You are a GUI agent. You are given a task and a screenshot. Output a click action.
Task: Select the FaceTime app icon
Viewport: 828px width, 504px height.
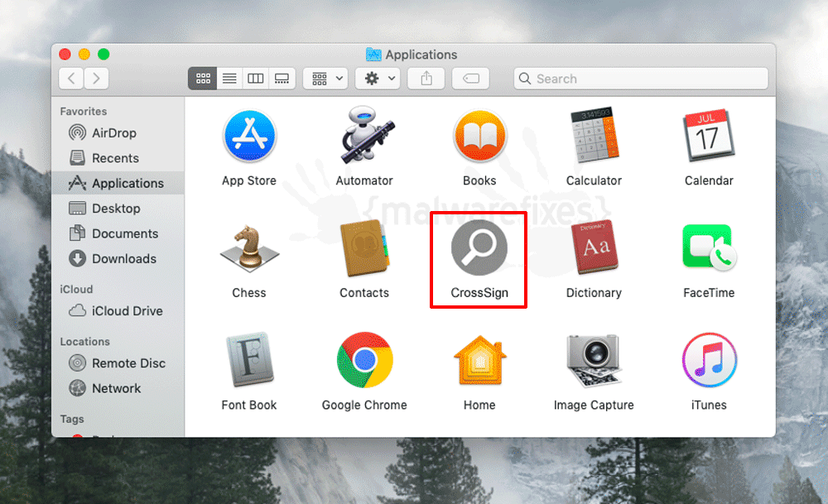(x=709, y=248)
